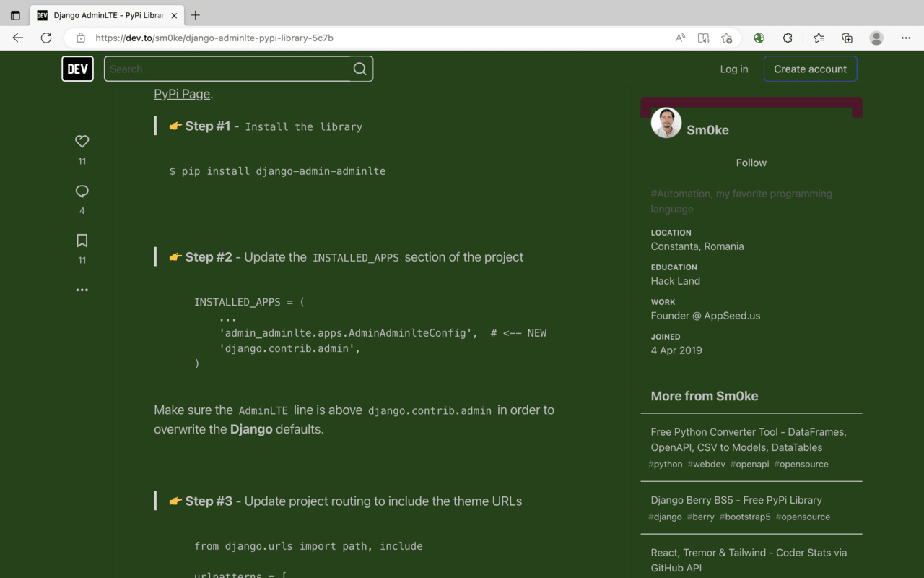924x578 pixels.
Task: Open browser Settings and more menu
Action: [x=906, y=38]
